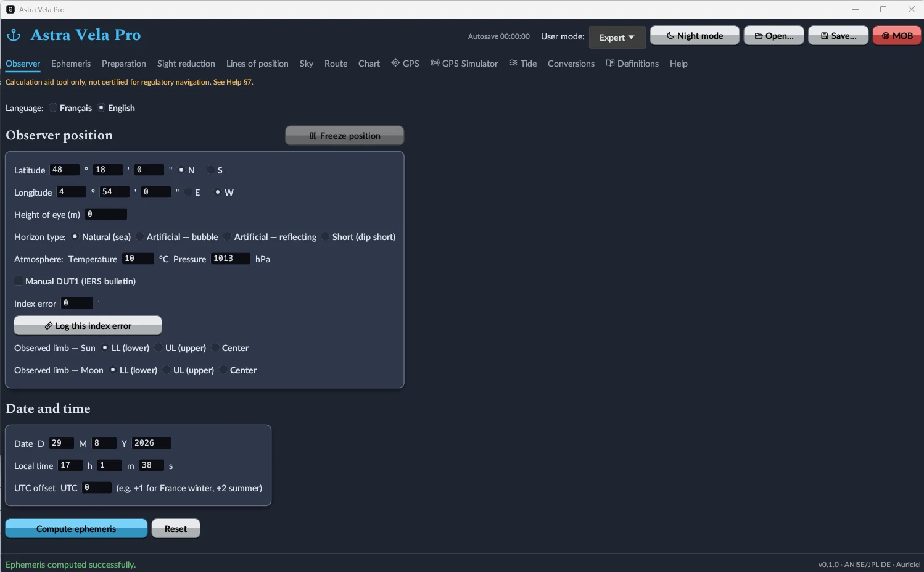Image resolution: width=924 pixels, height=572 pixels.
Task: Click the longitude degrees field
Action: click(x=72, y=192)
